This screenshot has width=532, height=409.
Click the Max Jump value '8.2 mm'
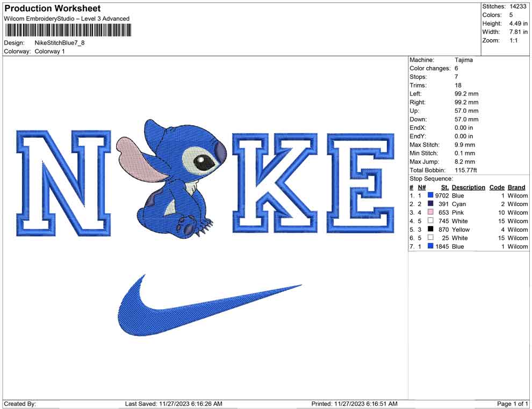465,162
